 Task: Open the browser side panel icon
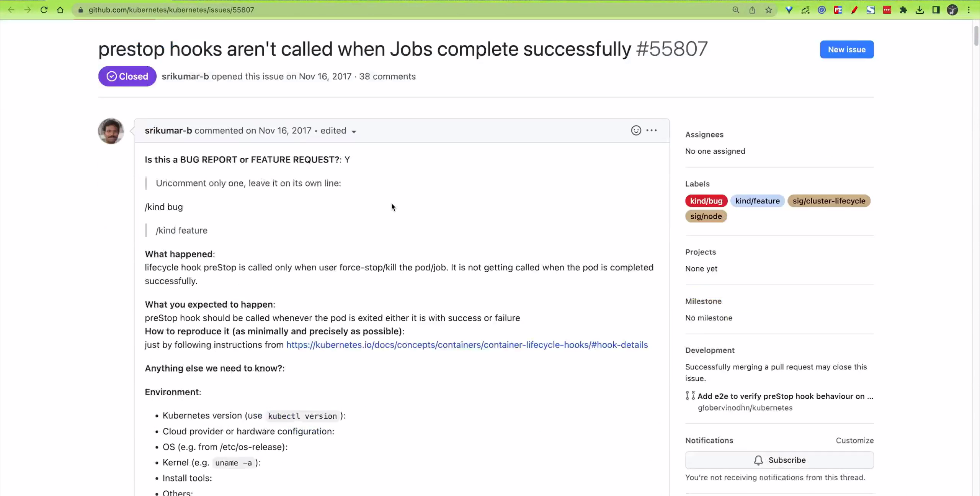(x=936, y=10)
